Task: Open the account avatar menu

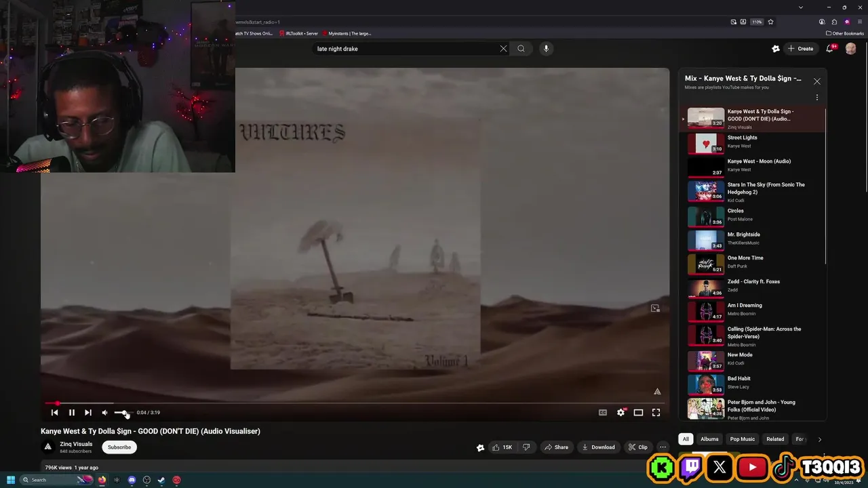Action: (x=850, y=49)
